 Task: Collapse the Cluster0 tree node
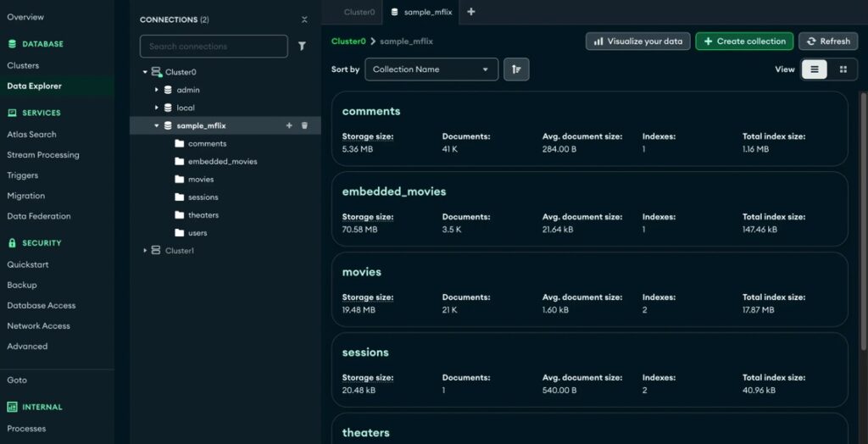[x=145, y=72]
